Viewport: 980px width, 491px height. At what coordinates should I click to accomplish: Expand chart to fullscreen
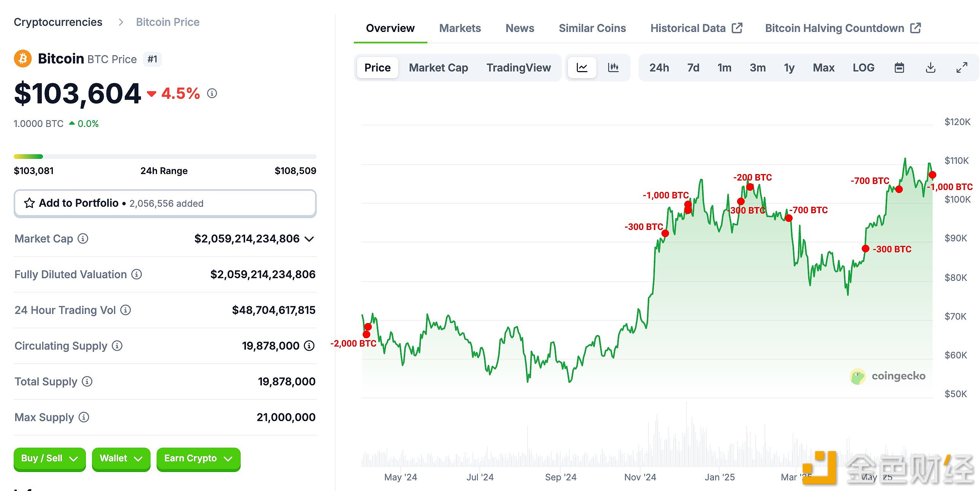pyautogui.click(x=961, y=68)
